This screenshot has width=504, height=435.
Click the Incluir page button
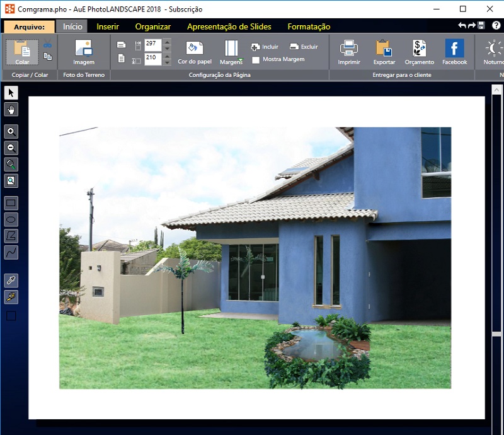pyautogui.click(x=265, y=47)
